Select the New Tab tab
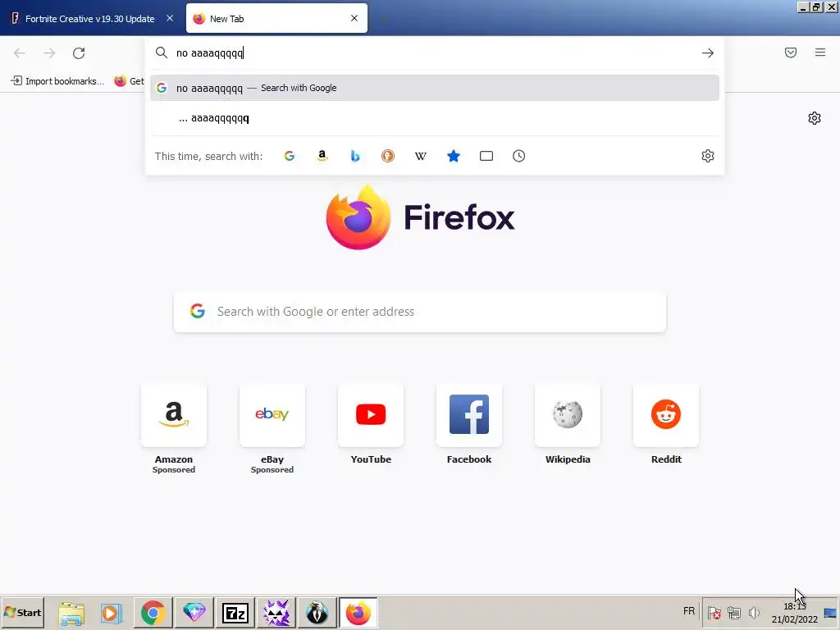 pyautogui.click(x=276, y=18)
